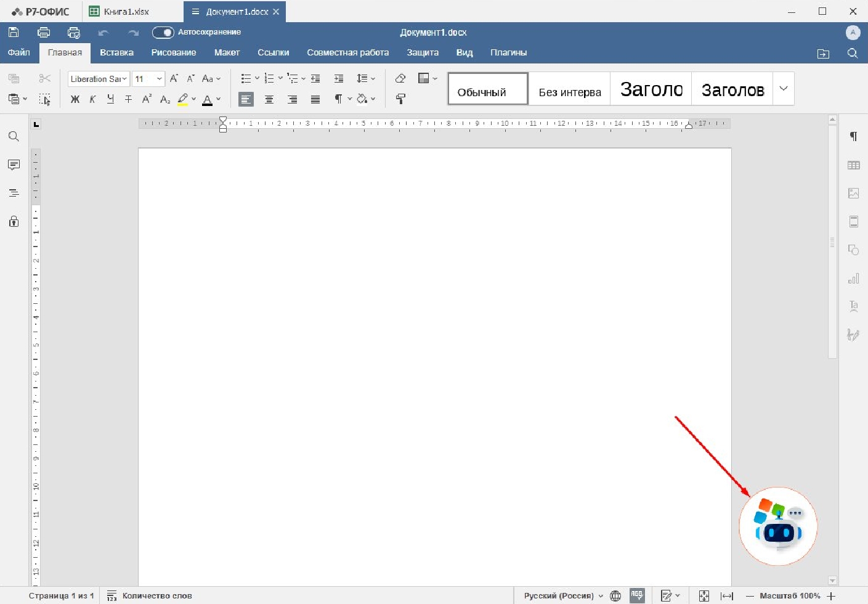The height and width of the screenshot is (604, 868).
Task: Click the yellow highlight color button
Action: 182,99
